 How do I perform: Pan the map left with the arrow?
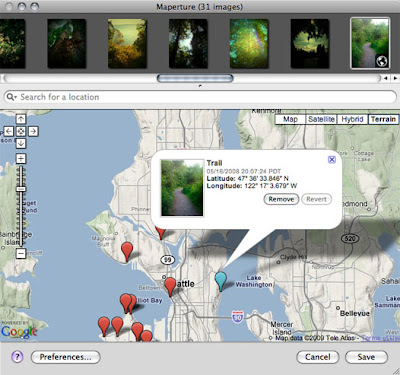(x=9, y=131)
